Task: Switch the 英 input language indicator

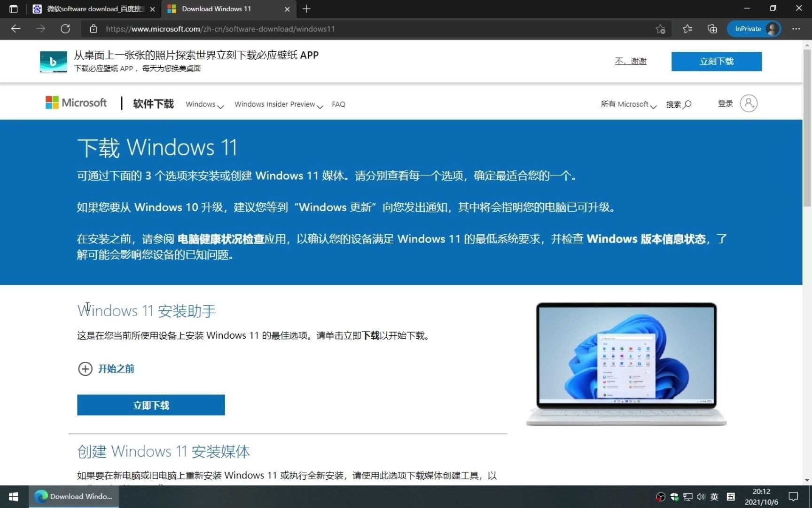Action: [714, 497]
